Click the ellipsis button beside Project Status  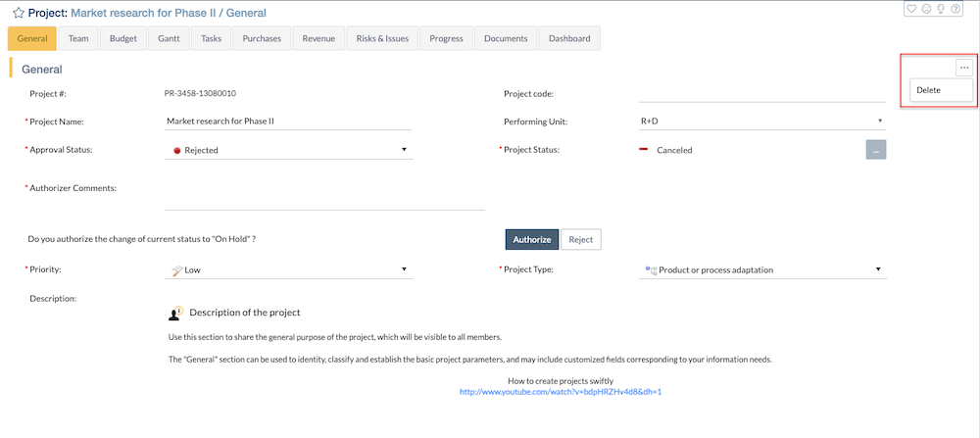876,150
